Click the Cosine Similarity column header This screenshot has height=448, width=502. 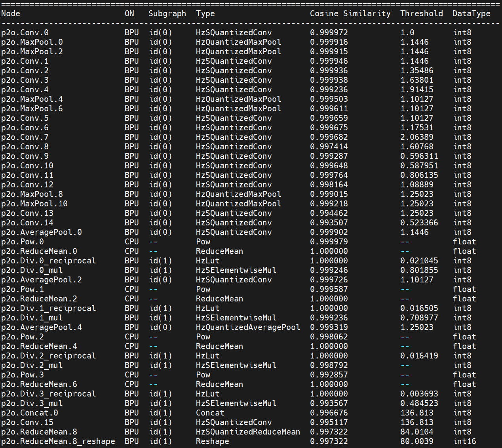point(350,13)
